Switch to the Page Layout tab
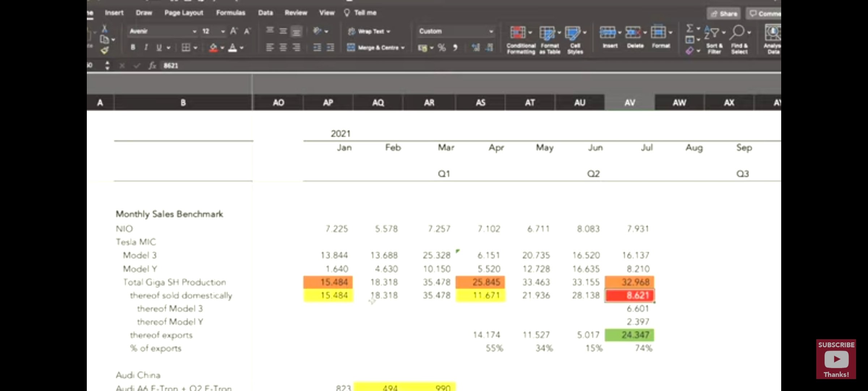 pyautogui.click(x=184, y=13)
